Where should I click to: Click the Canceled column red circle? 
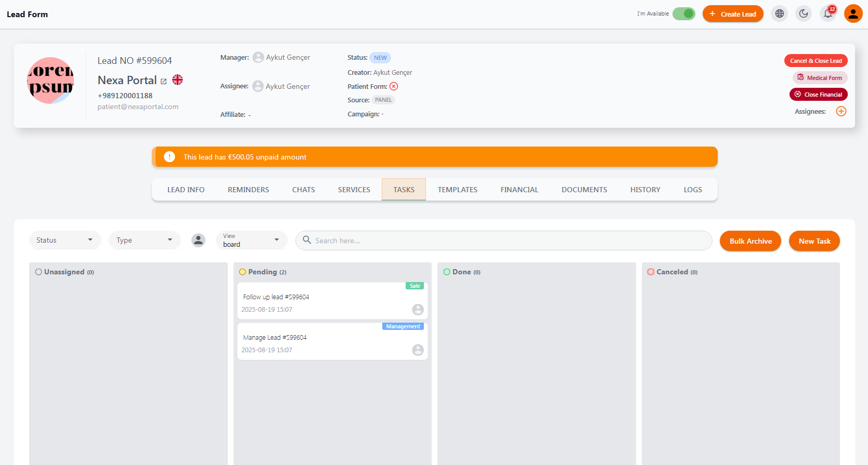click(x=651, y=272)
